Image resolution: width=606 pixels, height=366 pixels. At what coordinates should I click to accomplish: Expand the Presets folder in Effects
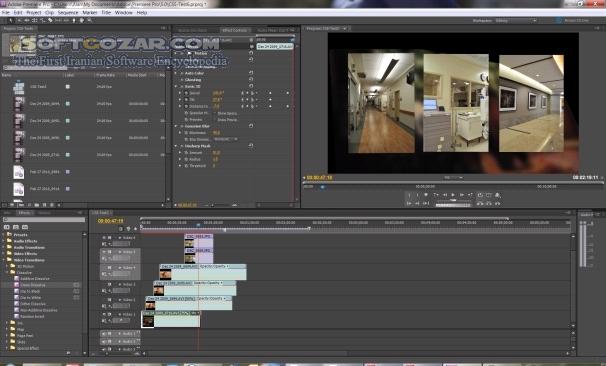click(3, 235)
